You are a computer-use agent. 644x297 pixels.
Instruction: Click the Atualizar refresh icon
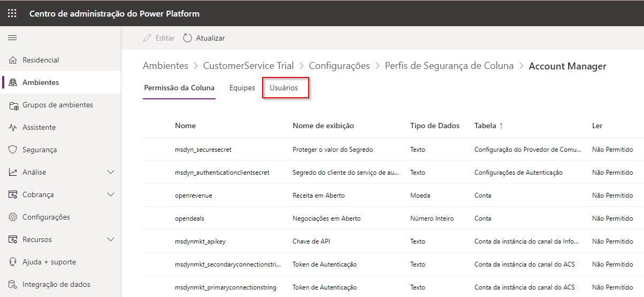[x=187, y=38]
